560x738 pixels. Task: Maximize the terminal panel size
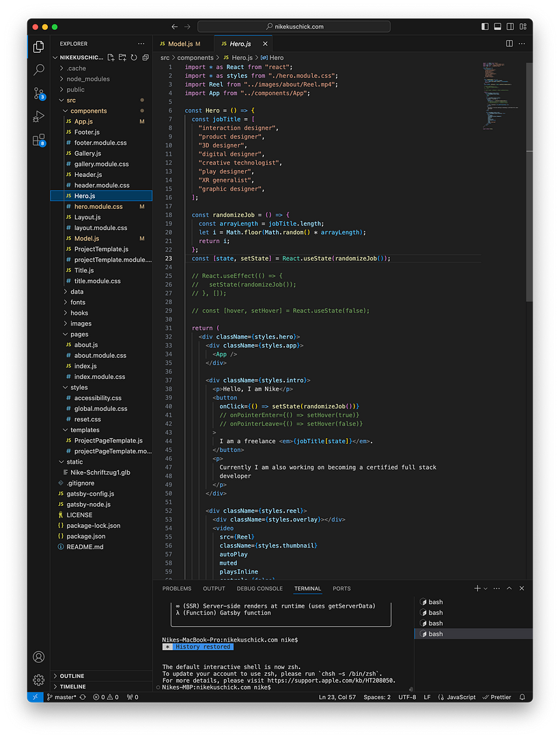(x=509, y=588)
